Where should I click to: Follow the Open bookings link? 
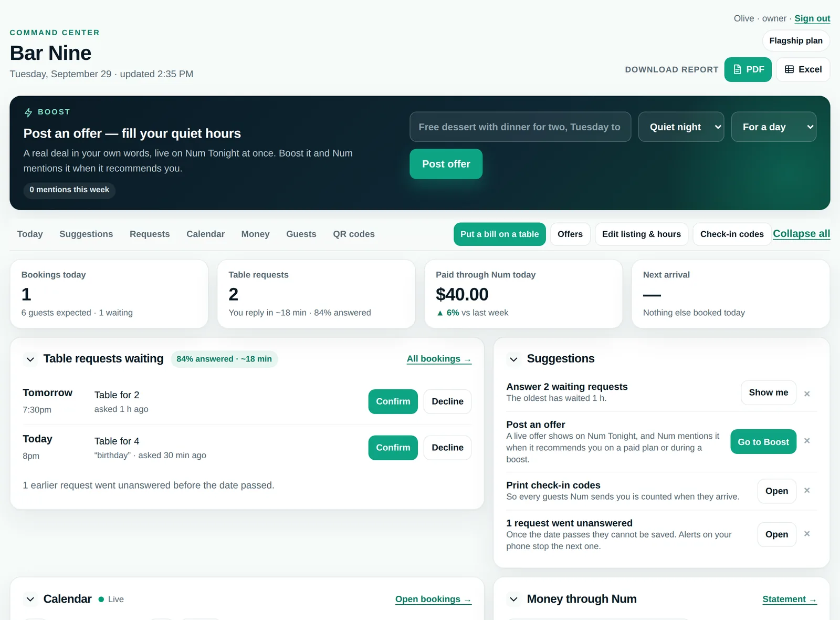click(x=433, y=600)
